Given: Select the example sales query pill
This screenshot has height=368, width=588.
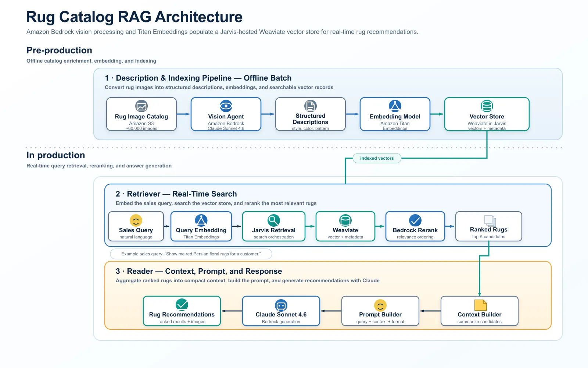Looking at the screenshot, I should coord(191,254).
